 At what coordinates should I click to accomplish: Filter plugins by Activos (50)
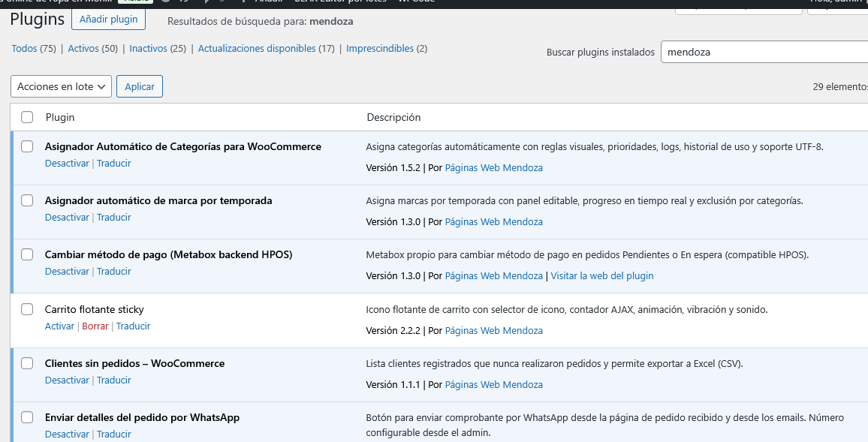pos(92,48)
